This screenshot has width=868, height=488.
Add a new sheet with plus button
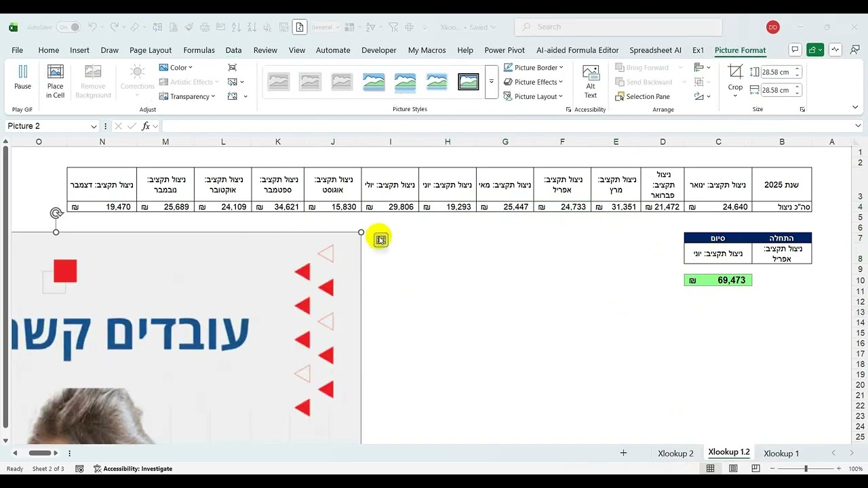pos(623,453)
